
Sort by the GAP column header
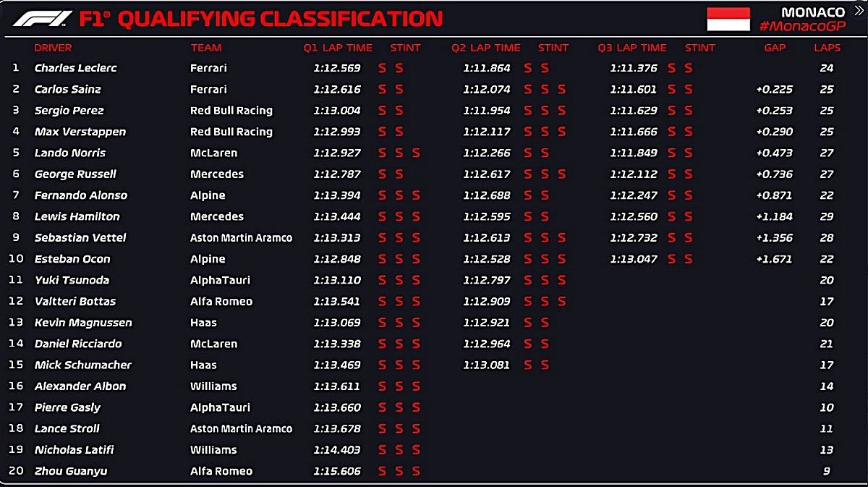(x=775, y=48)
